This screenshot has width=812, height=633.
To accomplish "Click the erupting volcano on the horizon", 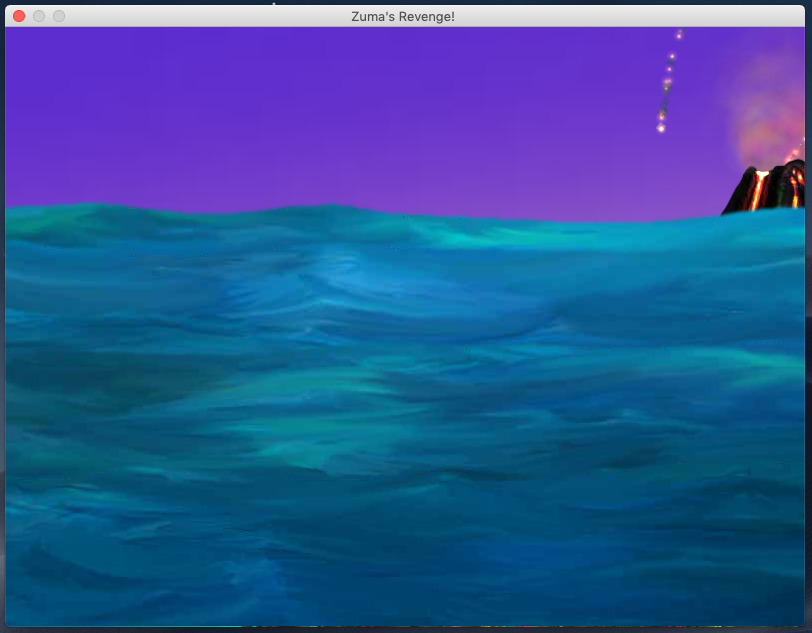I will pos(765,187).
